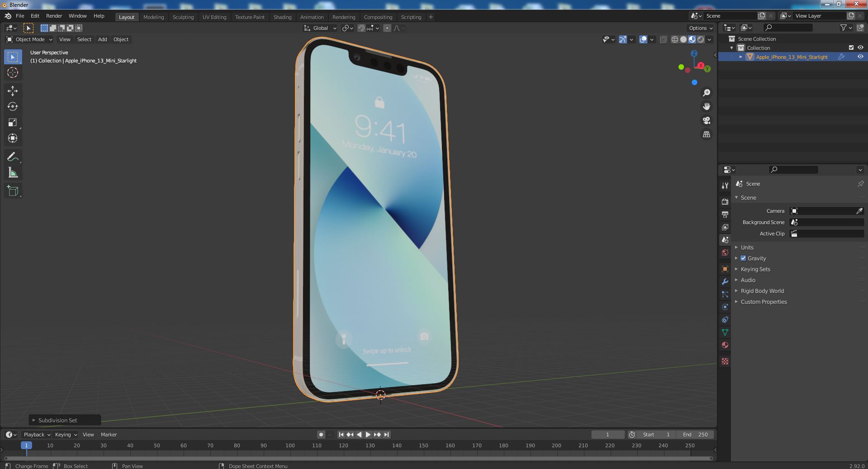Add a new workspace tab
The height and width of the screenshot is (469, 868).
(431, 17)
